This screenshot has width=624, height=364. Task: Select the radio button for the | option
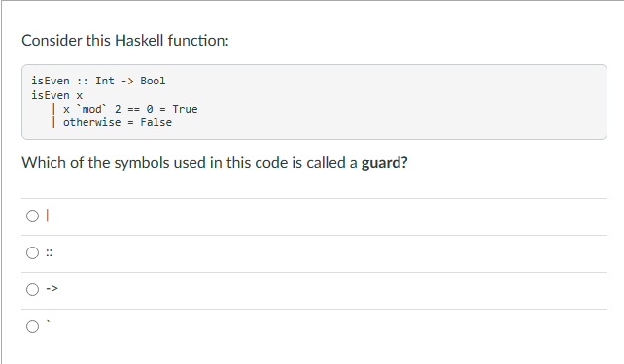[33, 216]
